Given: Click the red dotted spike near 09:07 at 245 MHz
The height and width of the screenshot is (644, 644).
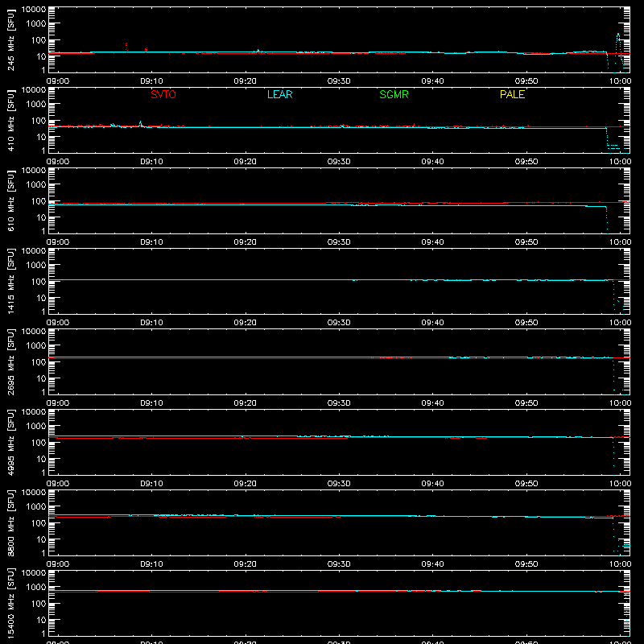Looking at the screenshot, I should [x=126, y=47].
